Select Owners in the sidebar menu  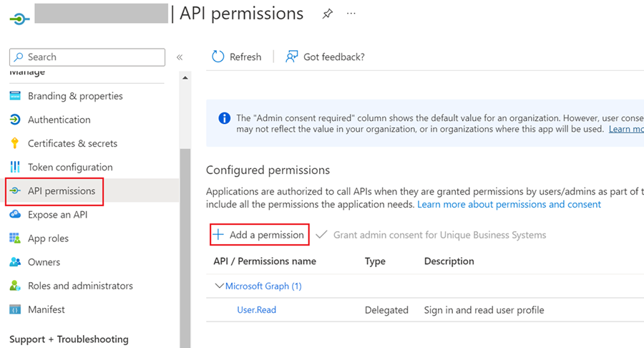[44, 262]
